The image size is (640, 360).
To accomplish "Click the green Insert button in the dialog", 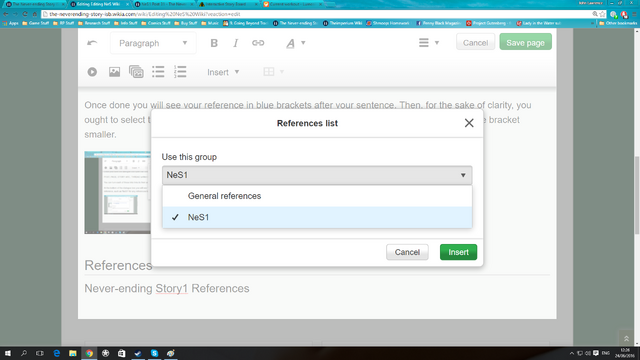I will point(458,252).
